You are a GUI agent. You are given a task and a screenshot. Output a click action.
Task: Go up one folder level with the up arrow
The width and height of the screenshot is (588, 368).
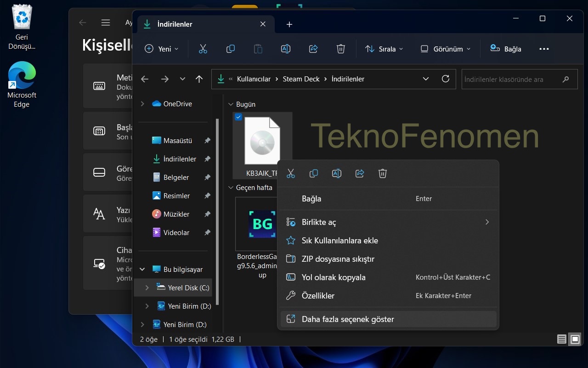tap(199, 79)
